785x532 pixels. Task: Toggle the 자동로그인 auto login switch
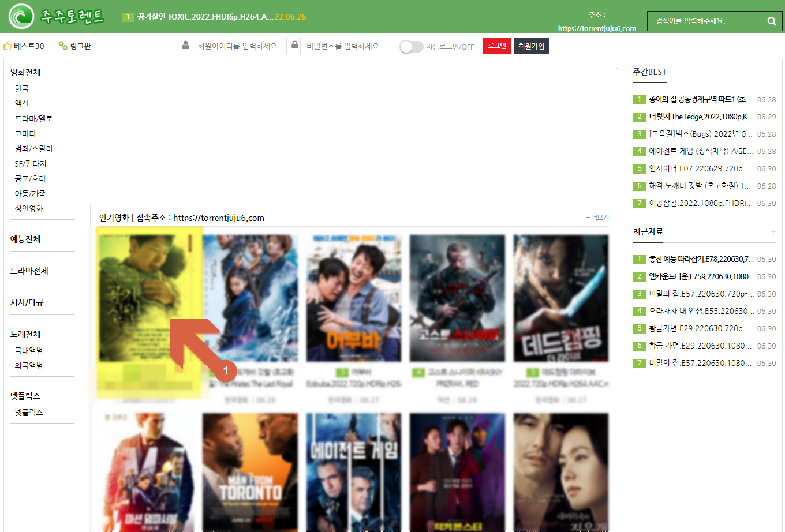[x=412, y=47]
